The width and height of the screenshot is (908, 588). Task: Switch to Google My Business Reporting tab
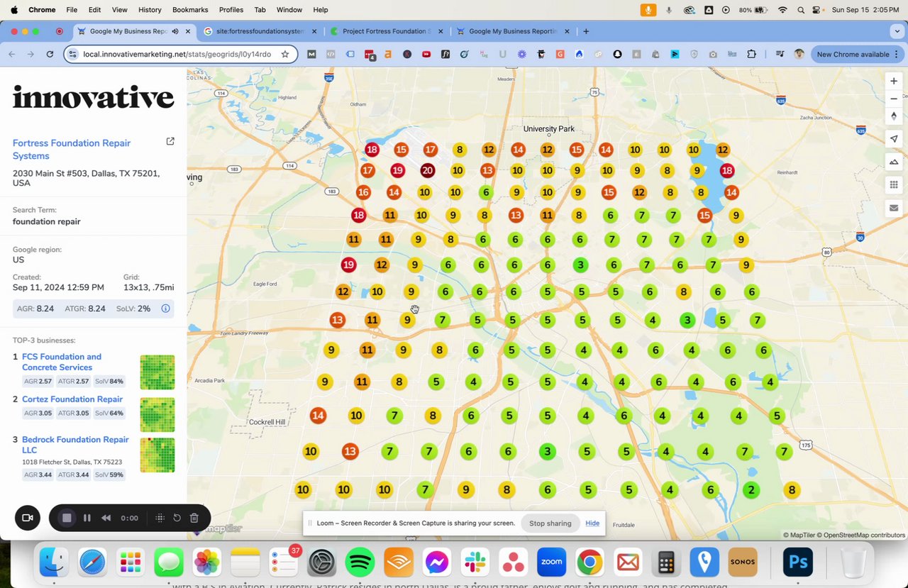click(514, 31)
